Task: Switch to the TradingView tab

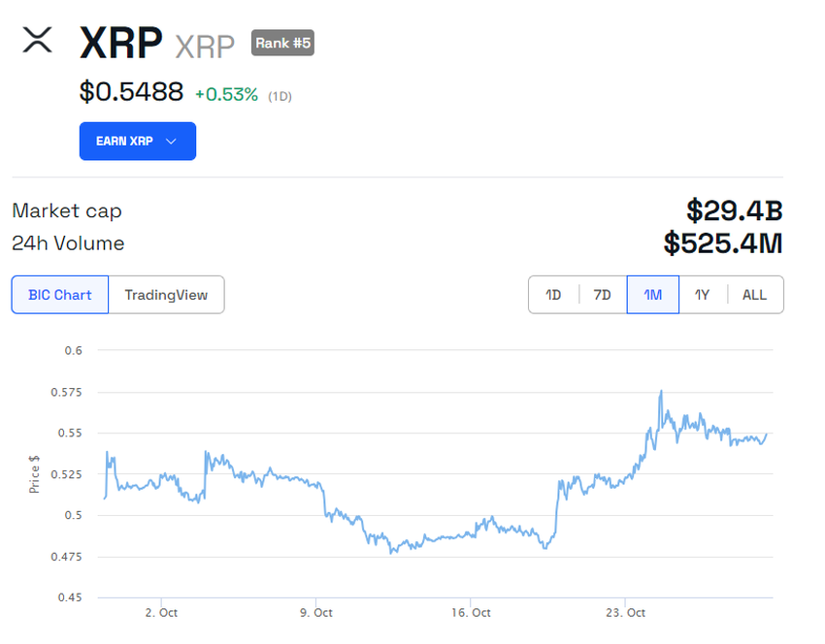Action: tap(166, 294)
